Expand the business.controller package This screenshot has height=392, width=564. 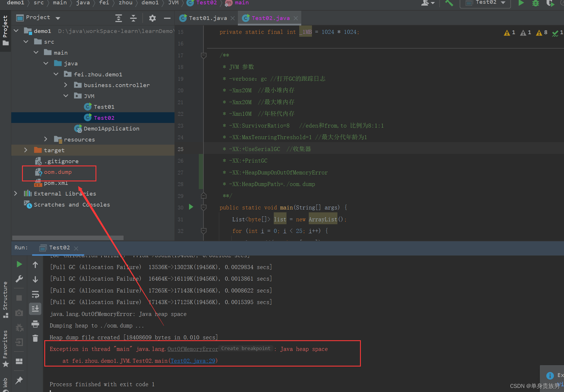tap(66, 85)
